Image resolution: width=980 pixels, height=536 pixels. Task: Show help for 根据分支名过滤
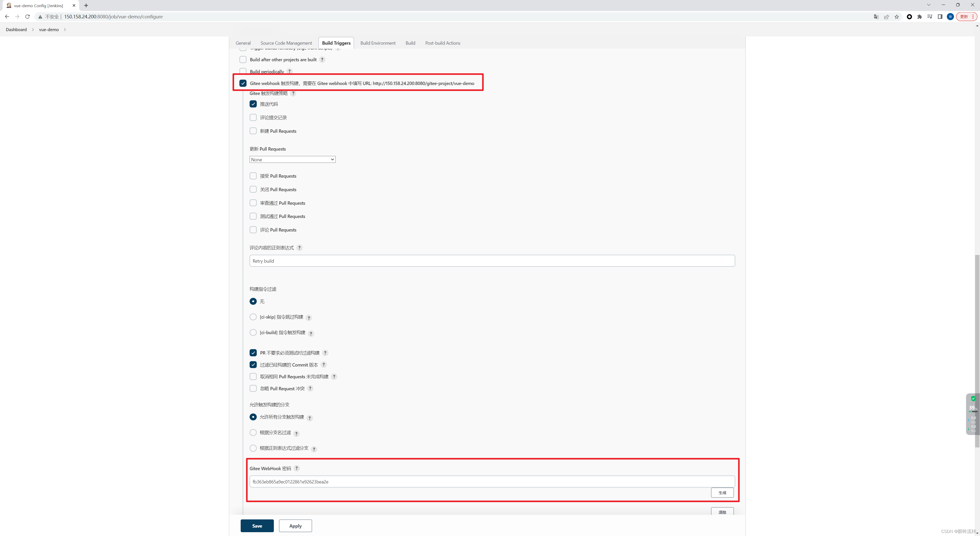pyautogui.click(x=296, y=434)
